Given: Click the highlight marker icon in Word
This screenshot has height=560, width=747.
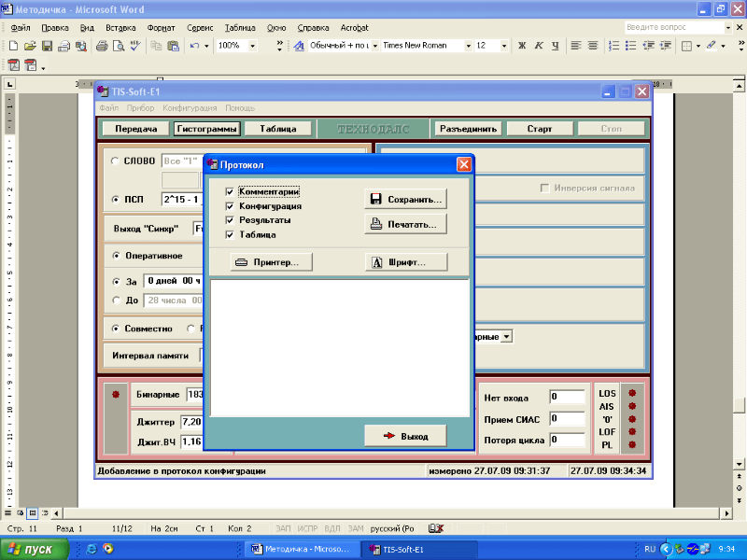Looking at the screenshot, I should 712,46.
